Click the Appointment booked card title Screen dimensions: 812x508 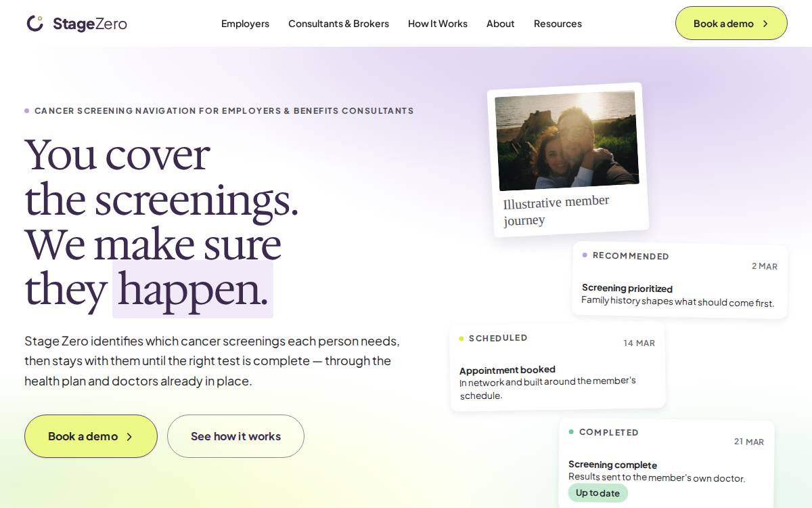(x=507, y=370)
